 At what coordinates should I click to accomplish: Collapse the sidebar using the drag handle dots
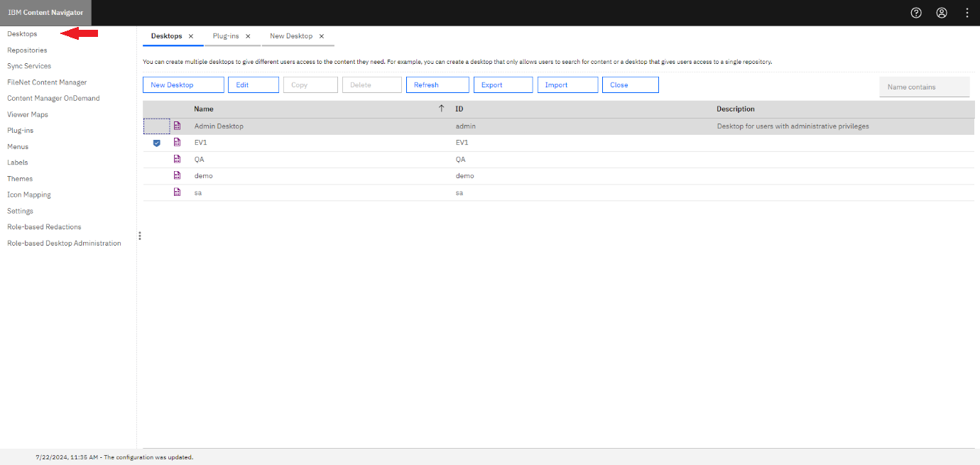pyautogui.click(x=139, y=236)
